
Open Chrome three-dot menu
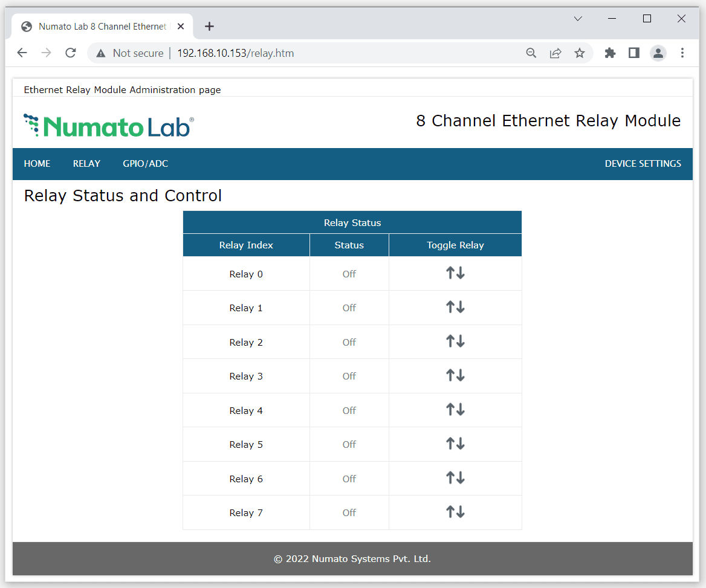682,53
